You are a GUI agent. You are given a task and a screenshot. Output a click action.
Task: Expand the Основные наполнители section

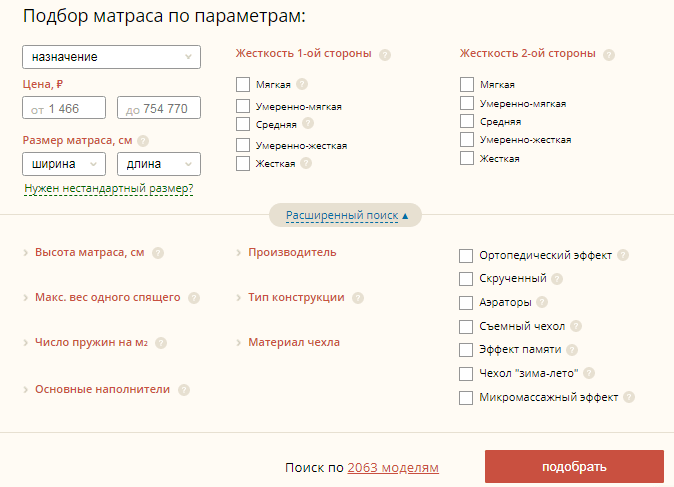pyautogui.click(x=102, y=389)
